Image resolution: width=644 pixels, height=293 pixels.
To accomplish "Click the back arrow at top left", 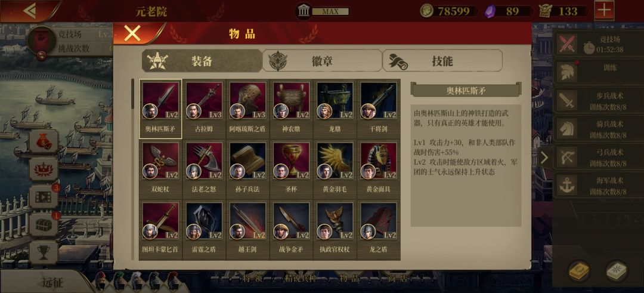I will (x=30, y=11).
